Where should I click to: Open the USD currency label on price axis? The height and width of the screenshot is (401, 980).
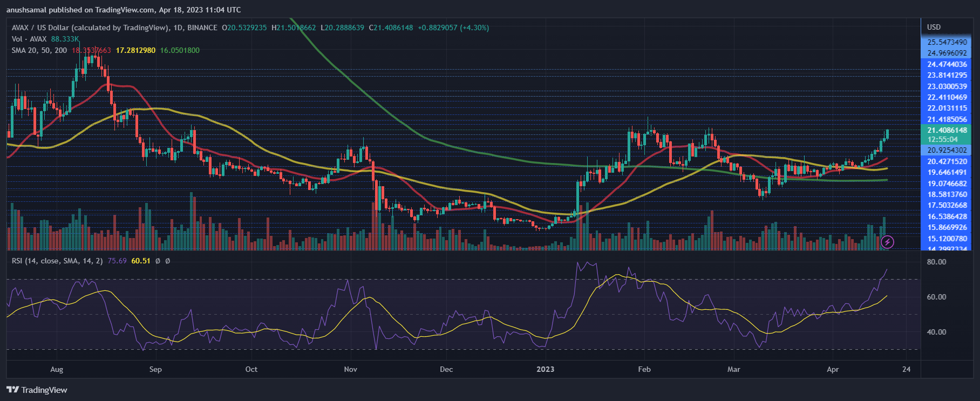(934, 27)
